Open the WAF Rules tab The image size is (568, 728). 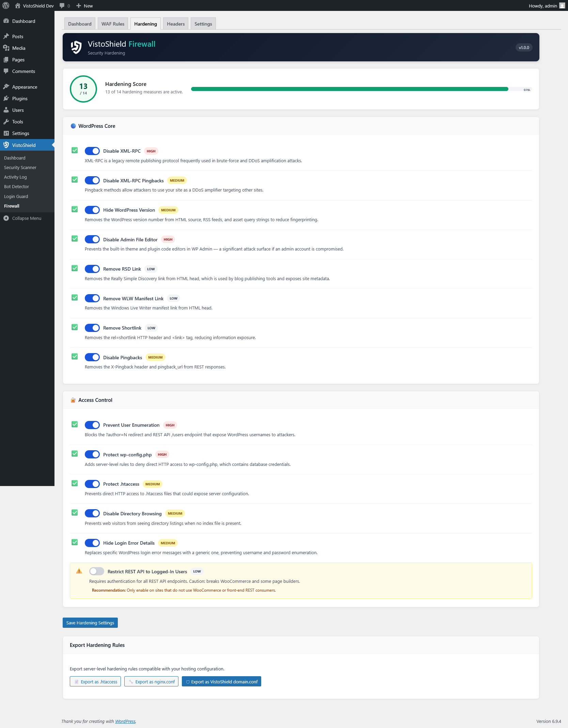(x=112, y=24)
